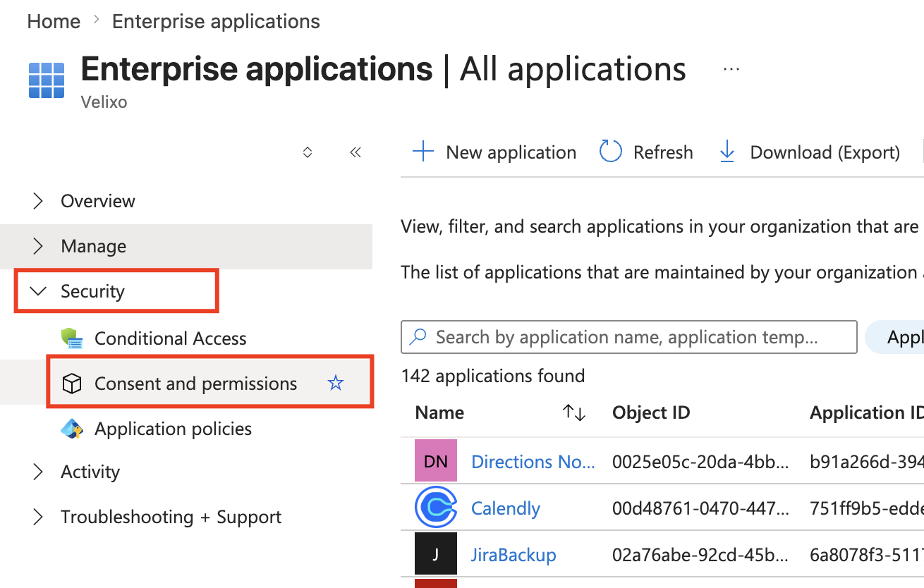Open the Calendly application link
Image resolution: width=924 pixels, height=588 pixels.
tap(506, 508)
